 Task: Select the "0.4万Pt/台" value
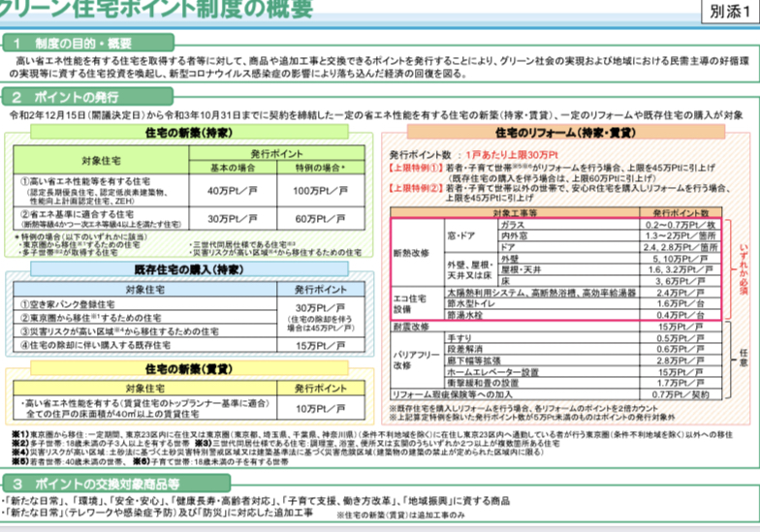(681, 315)
